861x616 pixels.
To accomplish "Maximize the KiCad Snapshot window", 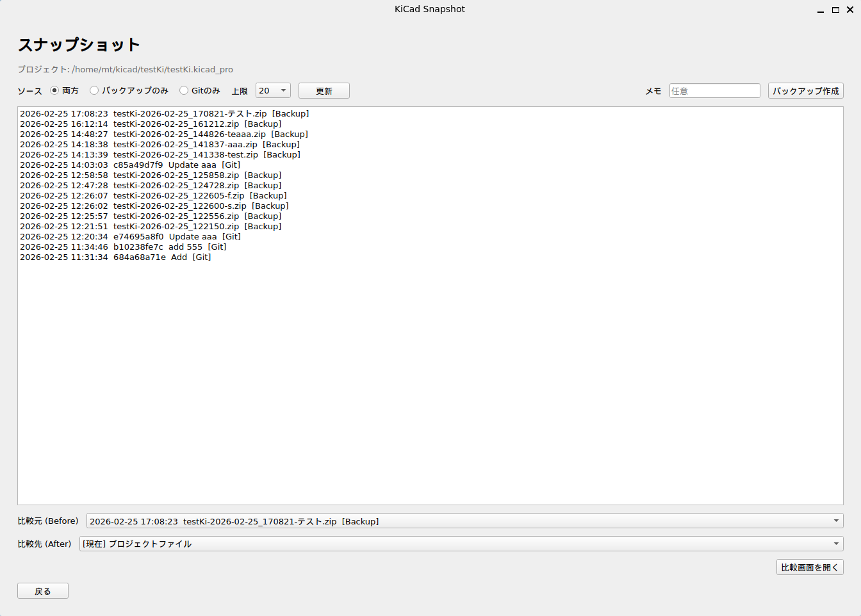I will point(835,10).
